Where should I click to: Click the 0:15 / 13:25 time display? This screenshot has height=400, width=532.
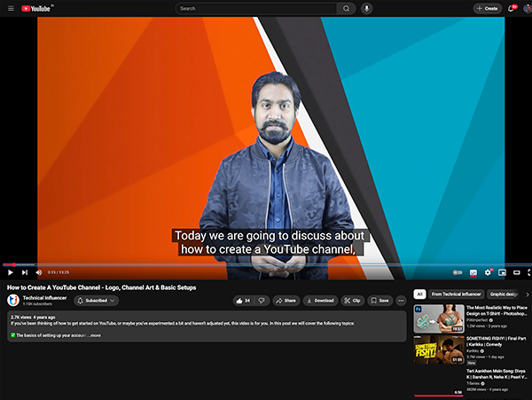(x=59, y=272)
